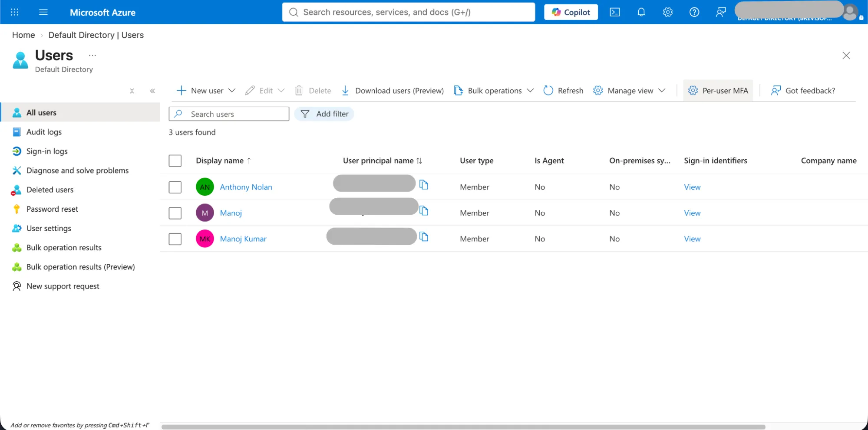Image resolution: width=868 pixels, height=430 pixels.
Task: Launch Cloud Shell from the top bar
Action: click(614, 12)
